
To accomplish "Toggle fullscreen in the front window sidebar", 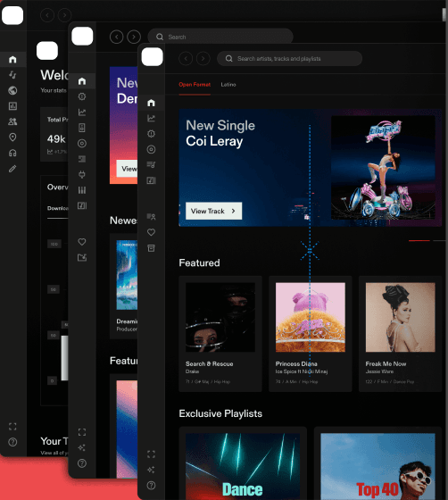I will point(151,454).
